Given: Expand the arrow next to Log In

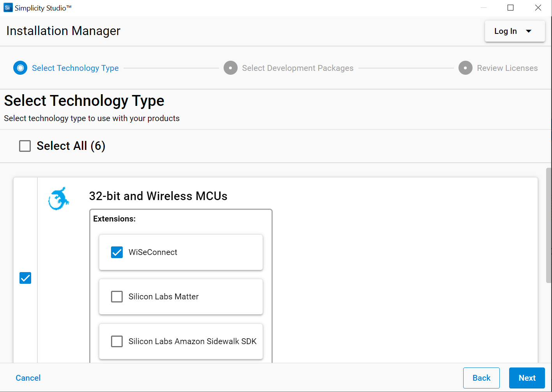Looking at the screenshot, I should (x=529, y=31).
